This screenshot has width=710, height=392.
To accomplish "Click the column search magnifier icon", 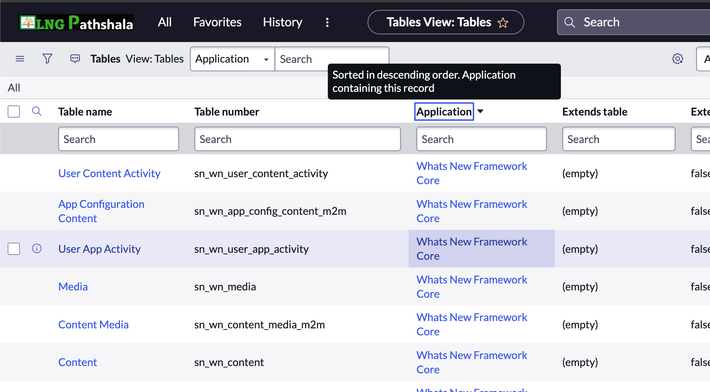I will click(x=37, y=111).
